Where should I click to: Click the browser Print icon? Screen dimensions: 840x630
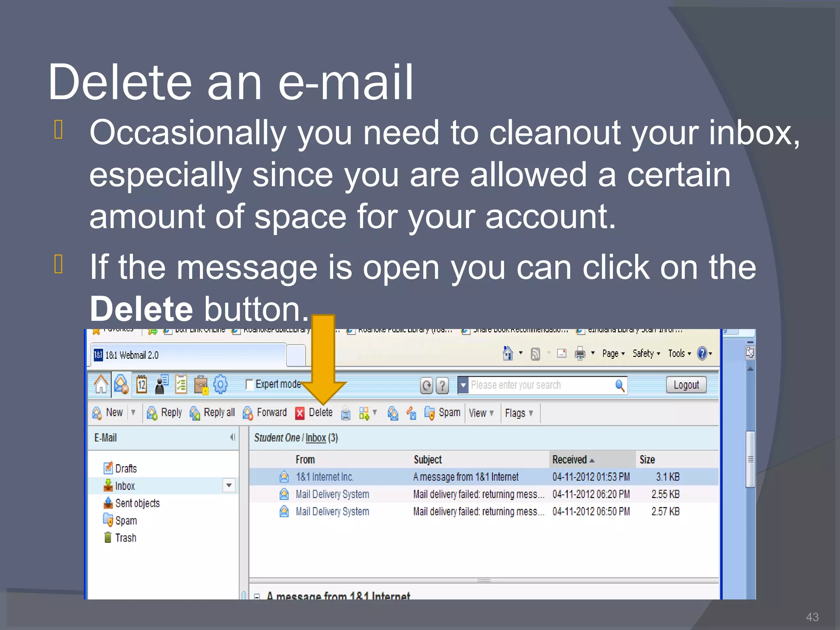tap(580, 353)
